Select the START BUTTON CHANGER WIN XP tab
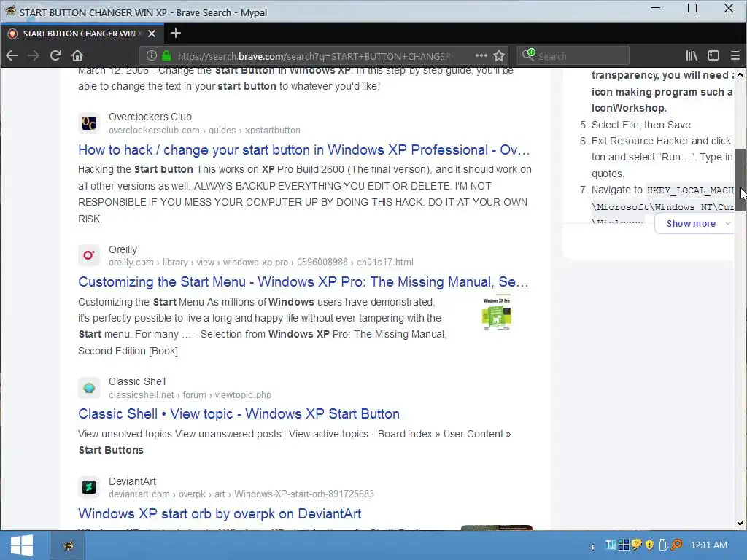Viewport: 747px width, 560px height. (82, 34)
